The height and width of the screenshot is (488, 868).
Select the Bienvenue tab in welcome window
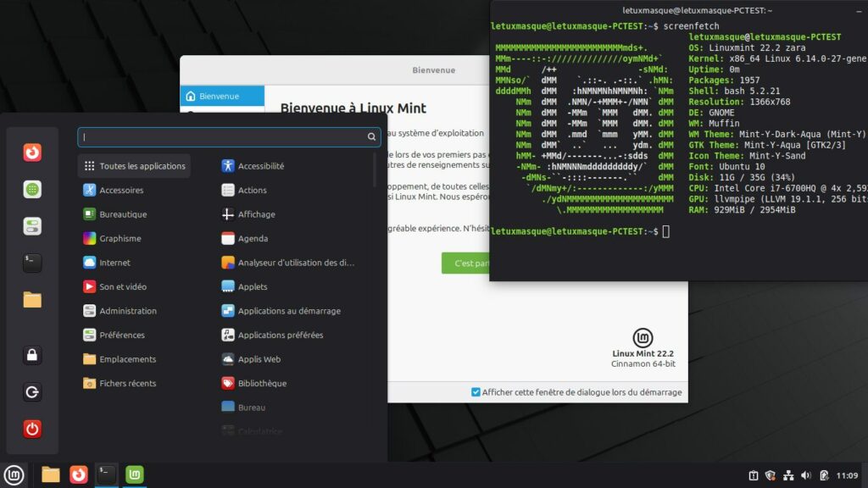pyautogui.click(x=222, y=96)
